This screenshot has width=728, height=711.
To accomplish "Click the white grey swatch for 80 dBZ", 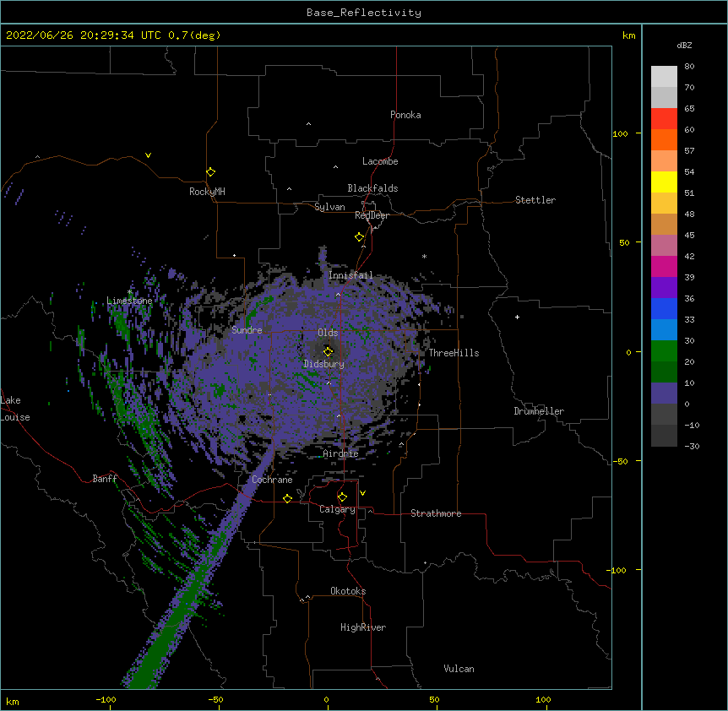I will coord(664,77).
